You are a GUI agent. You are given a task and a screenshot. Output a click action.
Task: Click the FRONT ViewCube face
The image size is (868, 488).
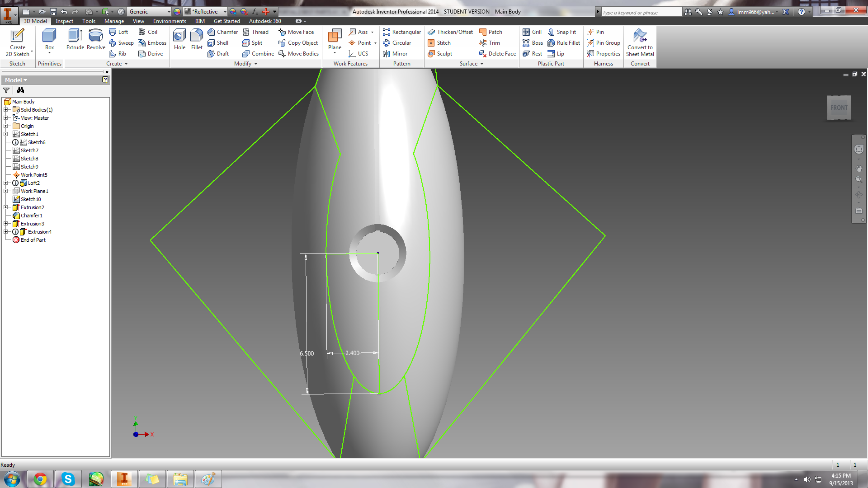pyautogui.click(x=839, y=108)
